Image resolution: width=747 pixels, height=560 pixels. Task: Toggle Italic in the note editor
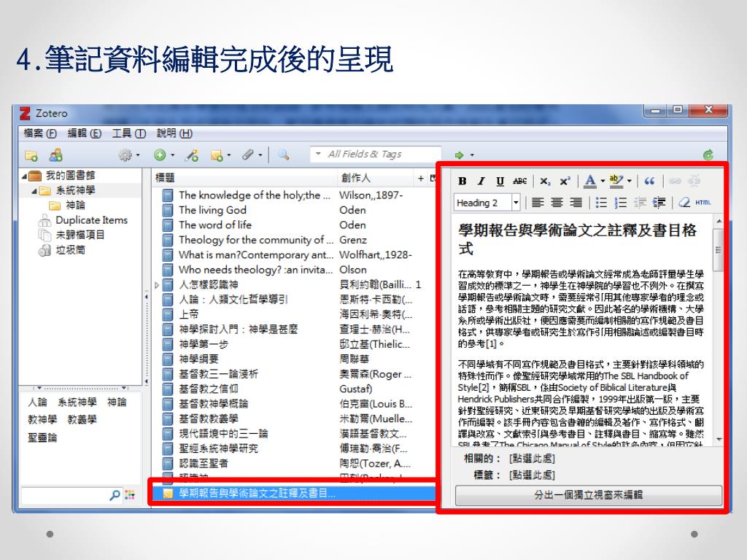[481, 181]
